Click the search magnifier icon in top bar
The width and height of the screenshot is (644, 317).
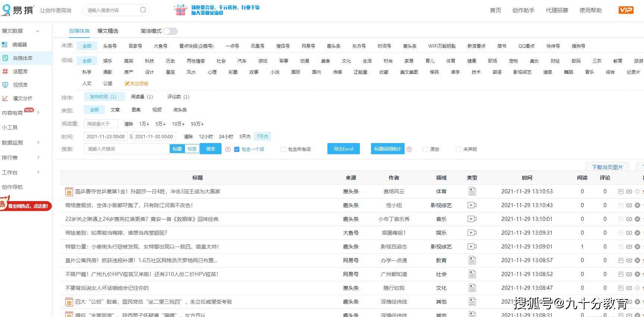[x=143, y=10]
